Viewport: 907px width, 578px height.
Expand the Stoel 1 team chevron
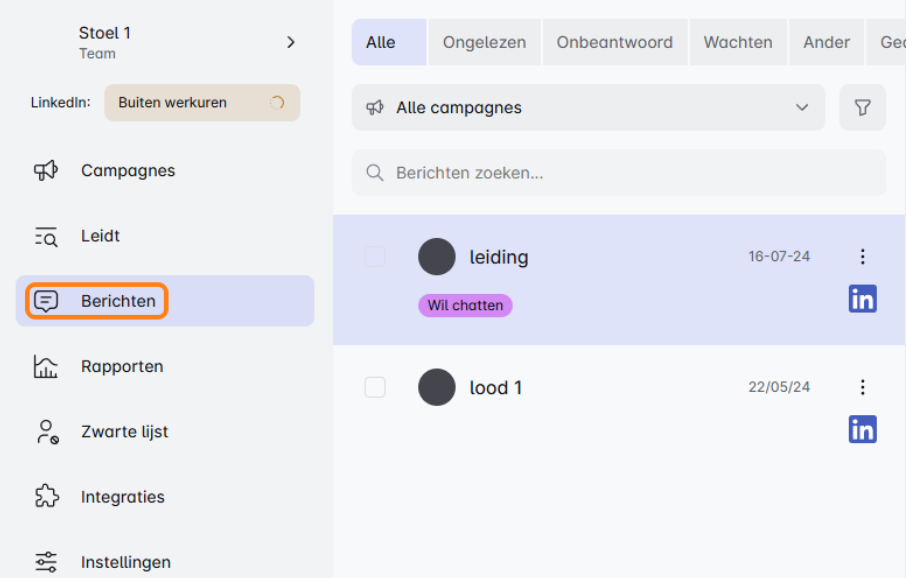291,42
